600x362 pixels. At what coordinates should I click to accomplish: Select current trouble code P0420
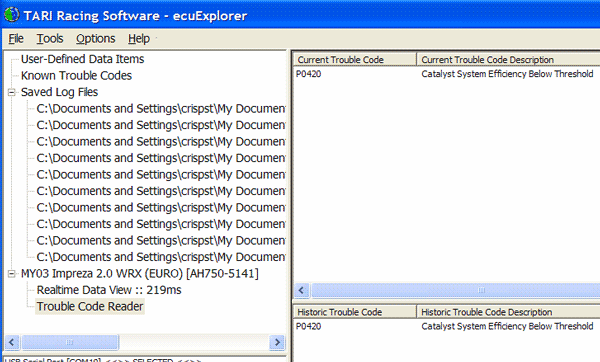(308, 74)
